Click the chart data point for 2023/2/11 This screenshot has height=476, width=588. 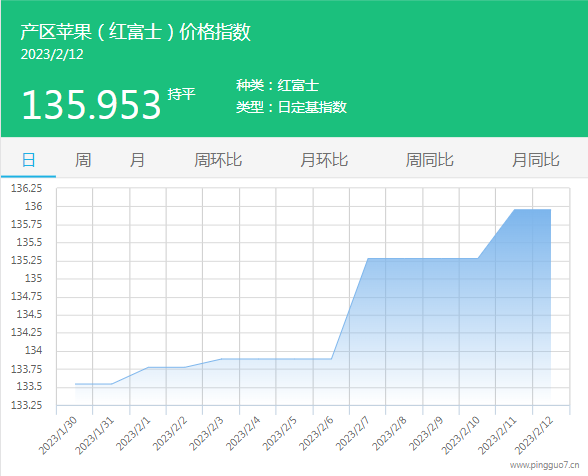point(514,210)
